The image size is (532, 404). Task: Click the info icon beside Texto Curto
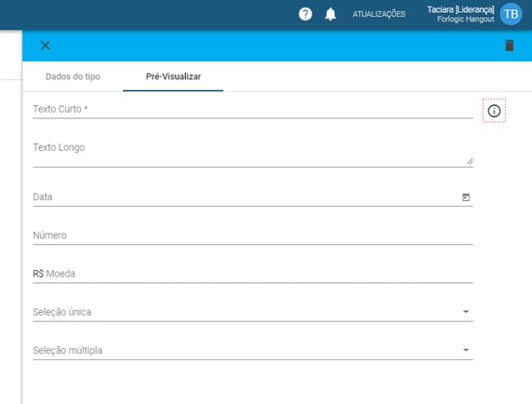[x=494, y=111]
